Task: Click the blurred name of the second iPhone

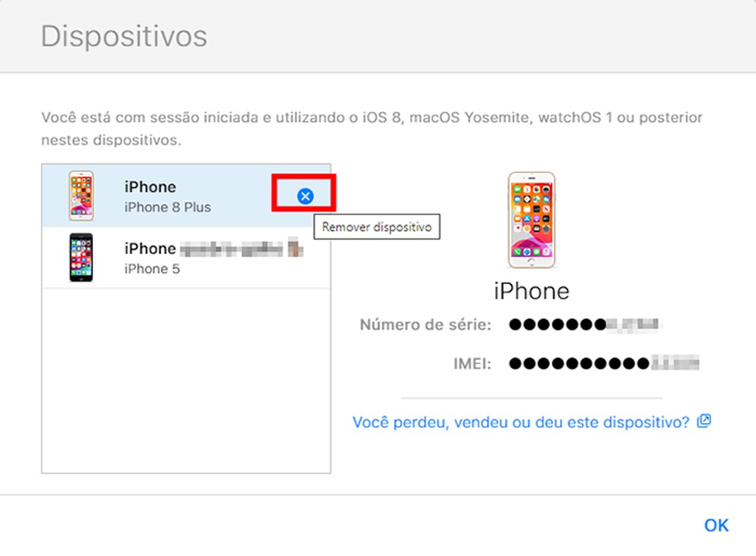Action: [x=242, y=248]
